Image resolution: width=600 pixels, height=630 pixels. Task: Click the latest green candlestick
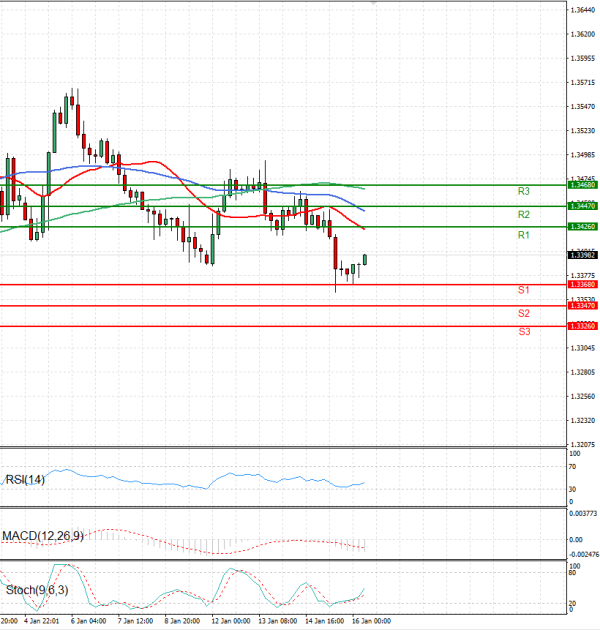pyautogui.click(x=365, y=259)
